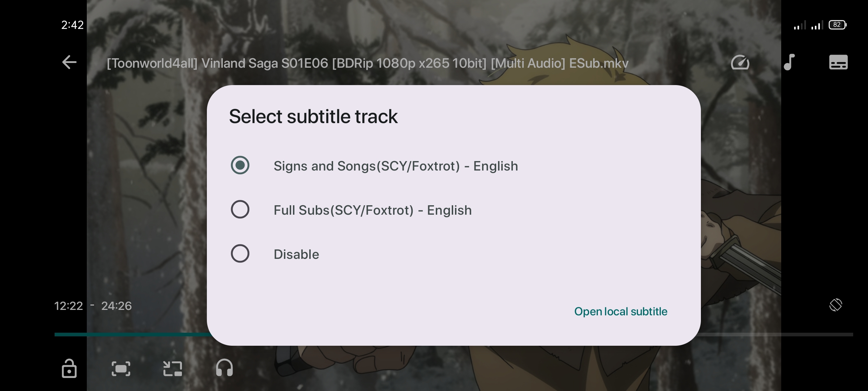Lock the player controls
This screenshot has width=868, height=391.
pos(69,369)
